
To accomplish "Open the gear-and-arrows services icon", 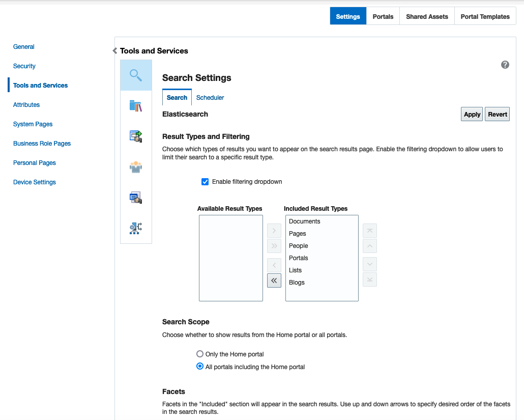I will [136, 228].
